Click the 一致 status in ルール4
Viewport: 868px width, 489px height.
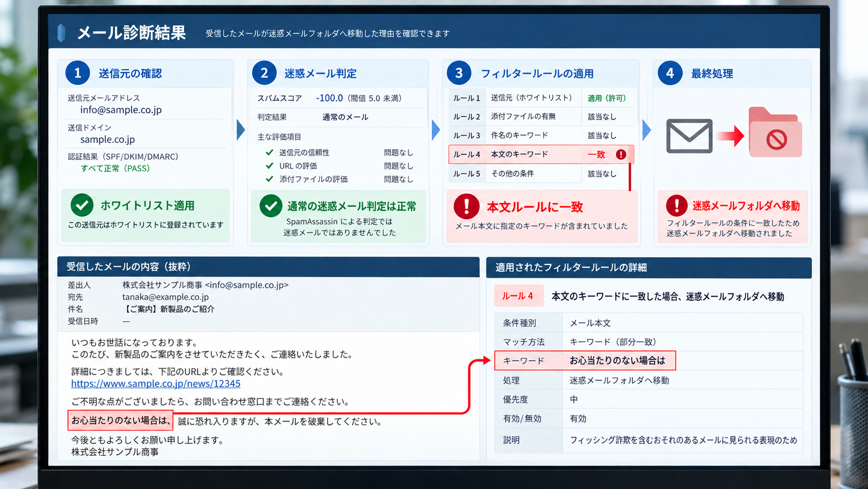click(x=596, y=154)
